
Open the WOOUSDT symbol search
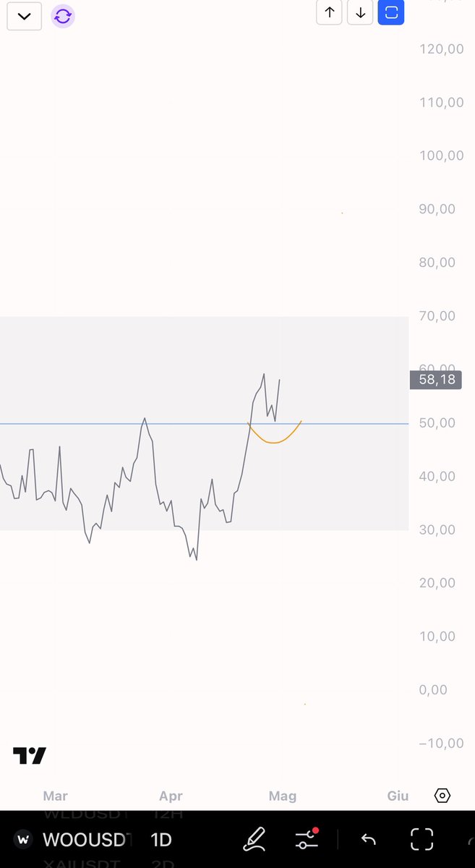(87, 840)
